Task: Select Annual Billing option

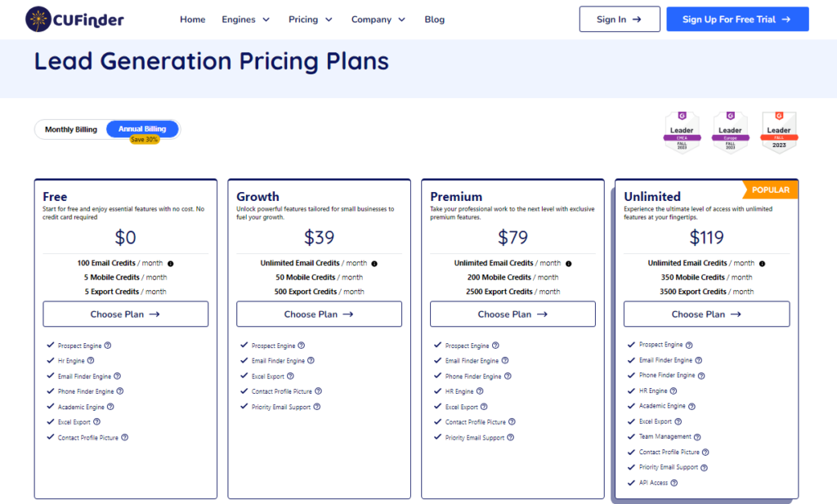Action: click(142, 129)
